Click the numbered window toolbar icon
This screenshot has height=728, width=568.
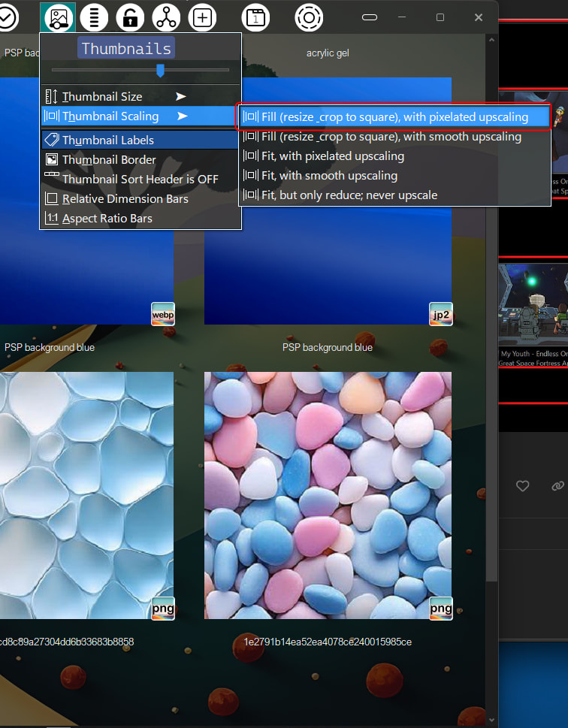pyautogui.click(x=256, y=17)
